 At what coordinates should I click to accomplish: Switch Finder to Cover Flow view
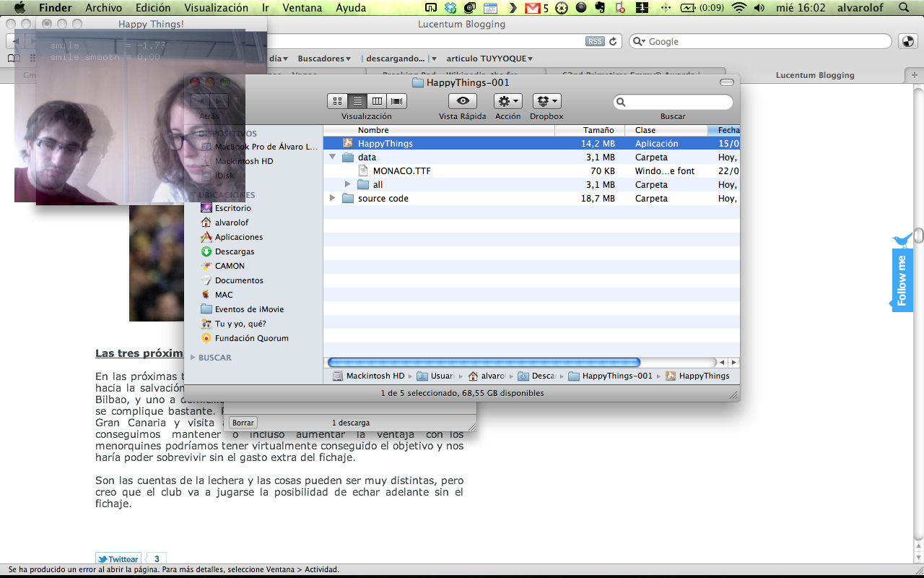(x=396, y=101)
